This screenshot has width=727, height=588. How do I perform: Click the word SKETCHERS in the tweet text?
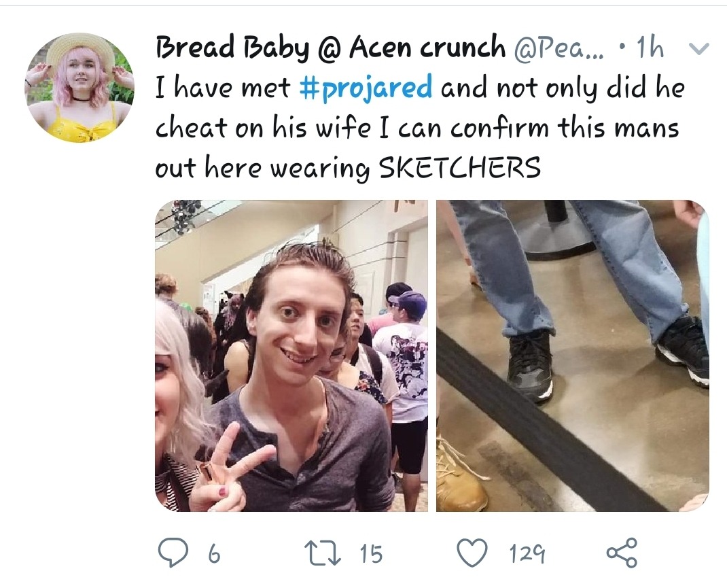tap(460, 167)
